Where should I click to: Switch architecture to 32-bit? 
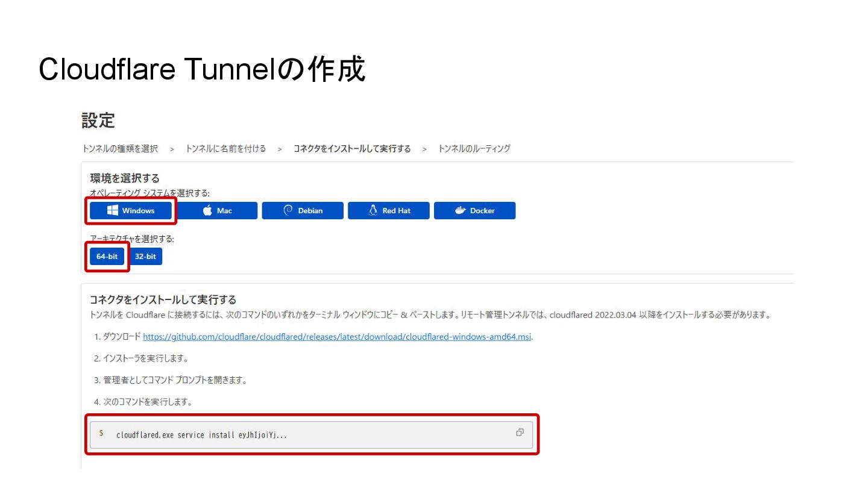click(145, 256)
